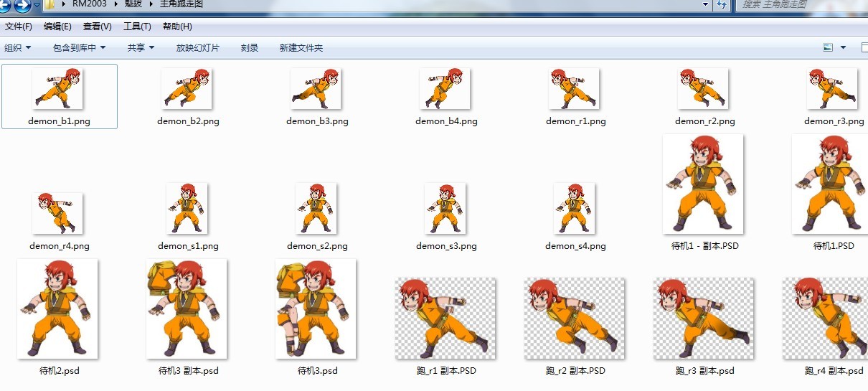The width and height of the screenshot is (868, 391).
Task: Select the 跑_r4 副本.psd thumbnail
Action: tap(826, 319)
